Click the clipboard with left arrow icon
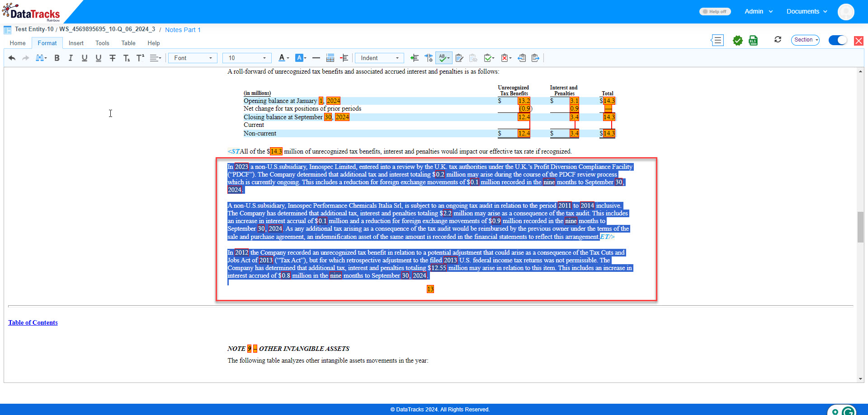This screenshot has width=868, height=415. [522, 58]
